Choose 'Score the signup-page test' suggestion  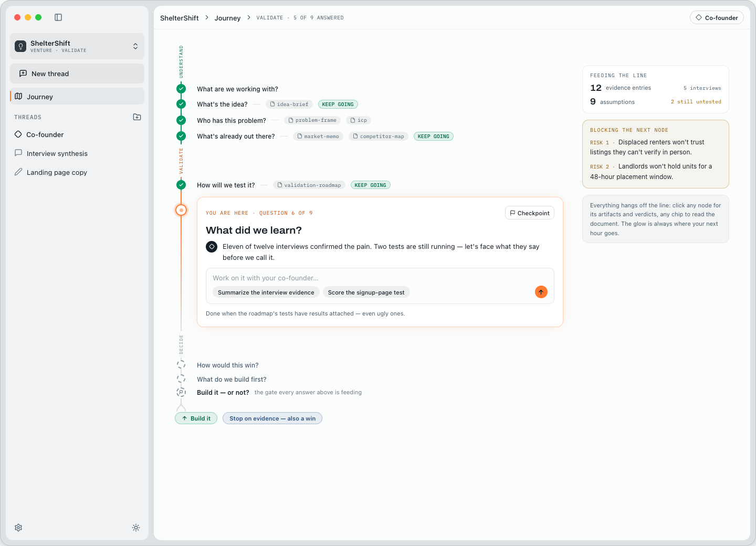coord(366,292)
